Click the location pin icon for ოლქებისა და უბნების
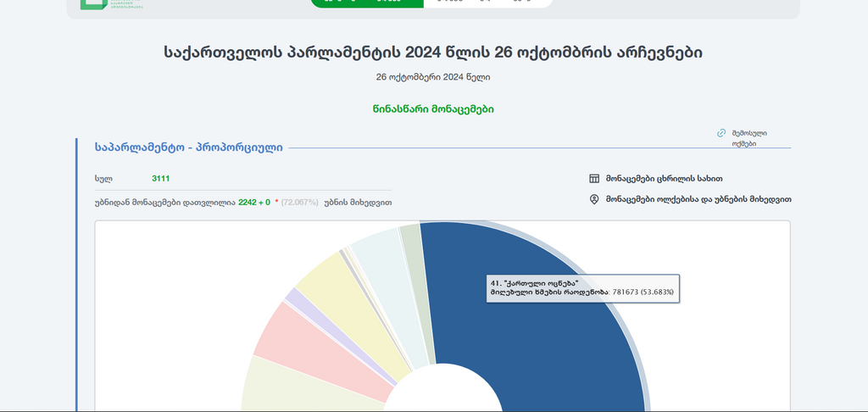This screenshot has width=868, height=412. (594, 199)
